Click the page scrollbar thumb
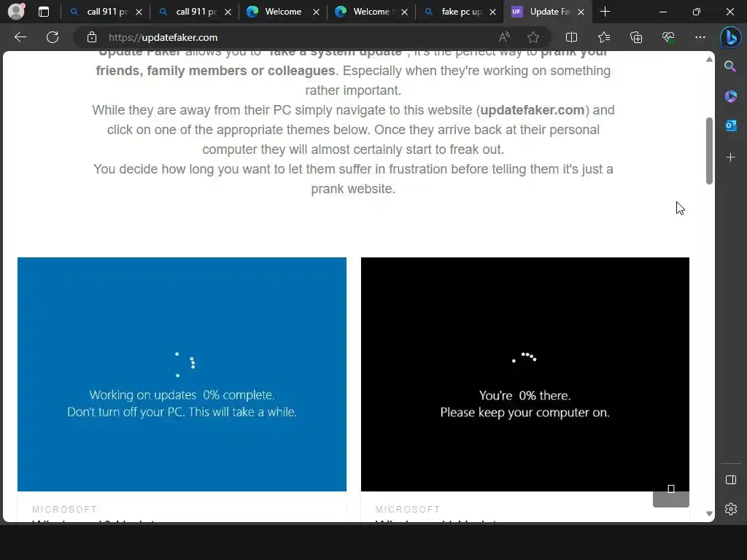747x560 pixels. point(709,150)
